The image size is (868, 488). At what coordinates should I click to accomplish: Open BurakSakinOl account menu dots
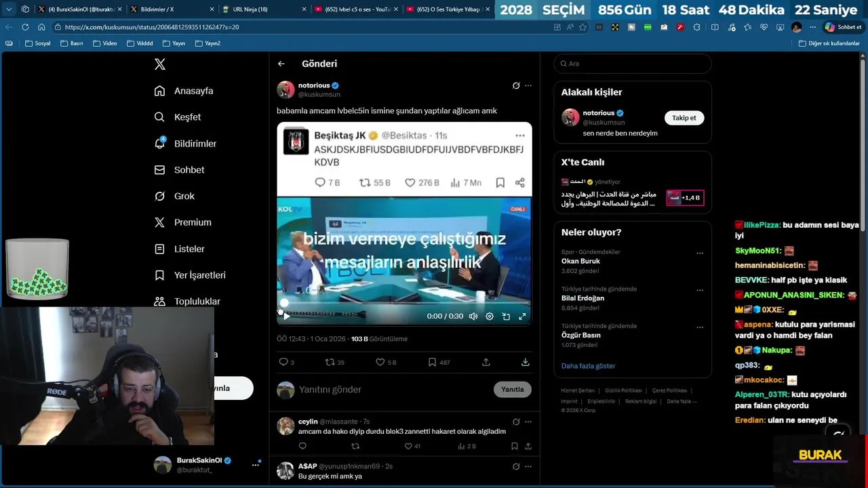pos(256,465)
